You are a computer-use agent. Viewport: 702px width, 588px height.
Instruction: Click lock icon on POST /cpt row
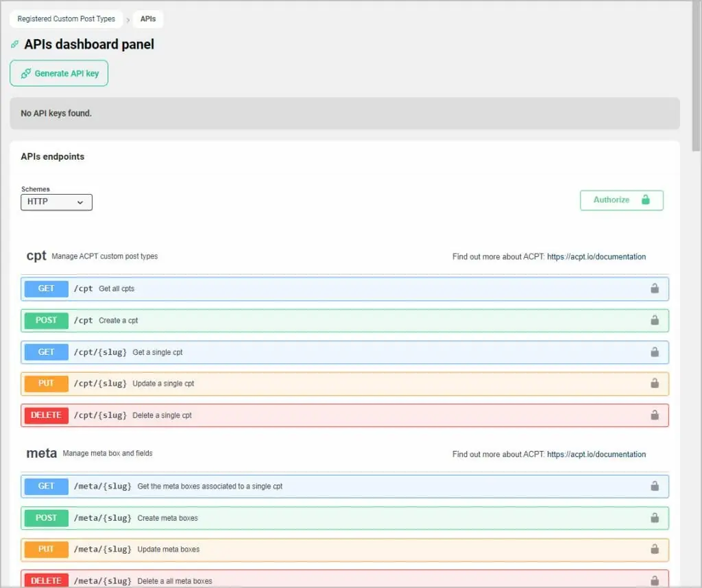pos(655,320)
